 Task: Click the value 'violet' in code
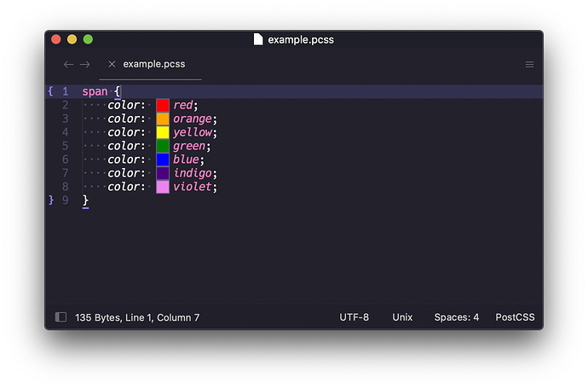coord(193,187)
